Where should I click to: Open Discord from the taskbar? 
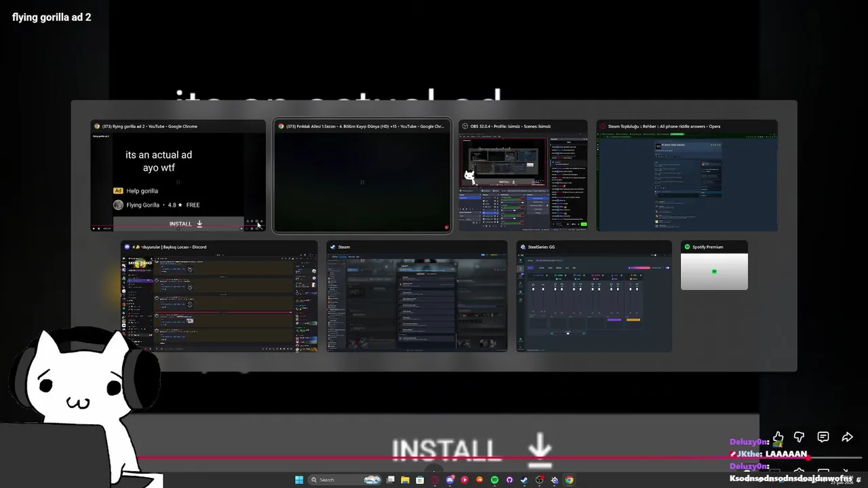pyautogui.click(x=450, y=480)
